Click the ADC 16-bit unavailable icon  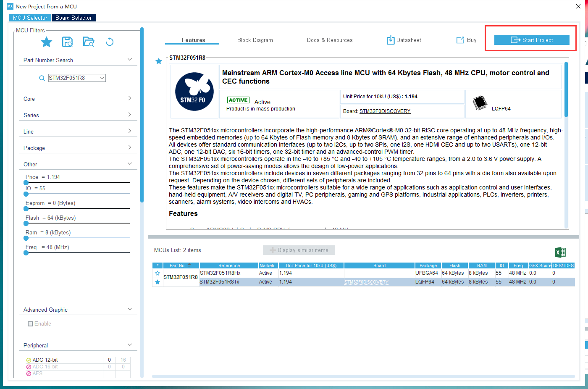29,367
